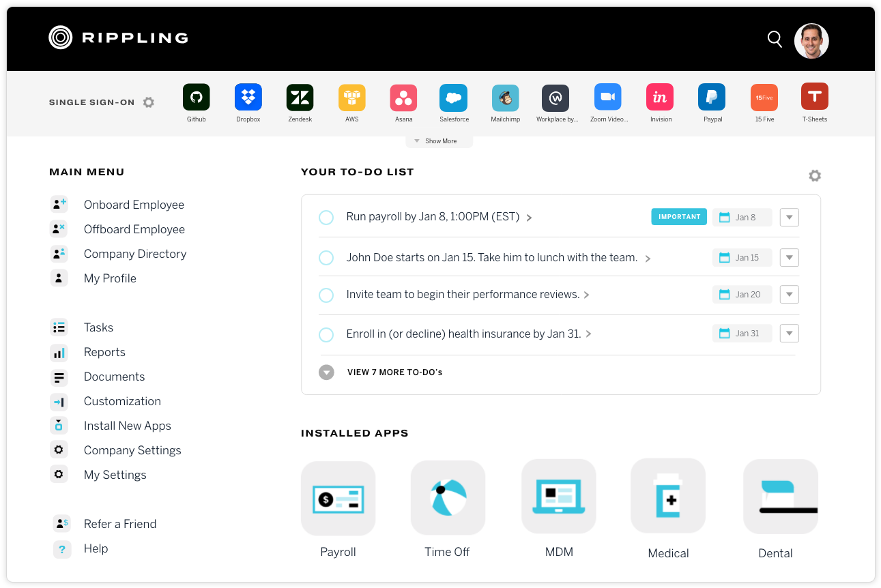Open the Paypal app icon
Screen dimensions: 881x588
pyautogui.click(x=712, y=97)
